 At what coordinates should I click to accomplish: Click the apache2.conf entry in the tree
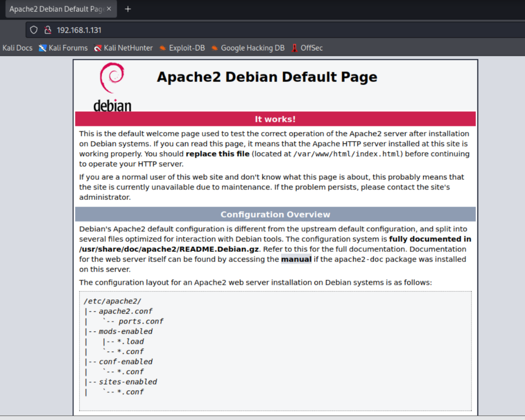[x=126, y=312]
